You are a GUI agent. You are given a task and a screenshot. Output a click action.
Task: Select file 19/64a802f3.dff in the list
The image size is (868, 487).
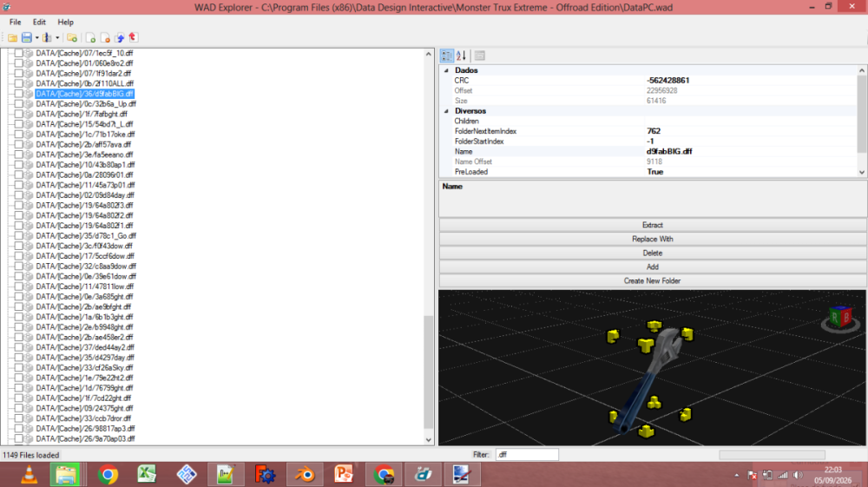(84, 206)
